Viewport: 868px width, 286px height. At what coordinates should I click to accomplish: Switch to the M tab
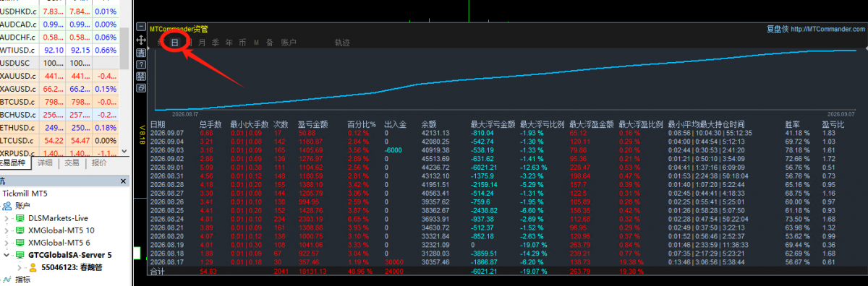tap(256, 43)
